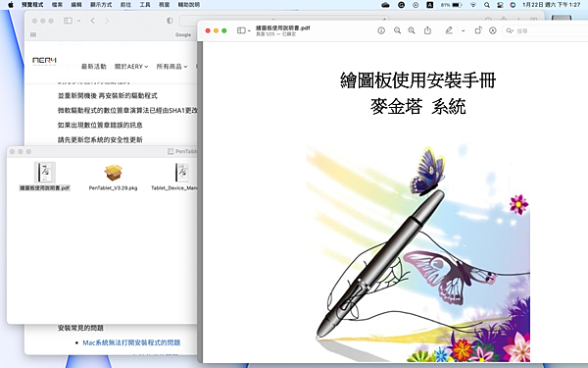Expand the highlight color dropdown arrow in Preview
Screen dimensions: 588x368
464,30
